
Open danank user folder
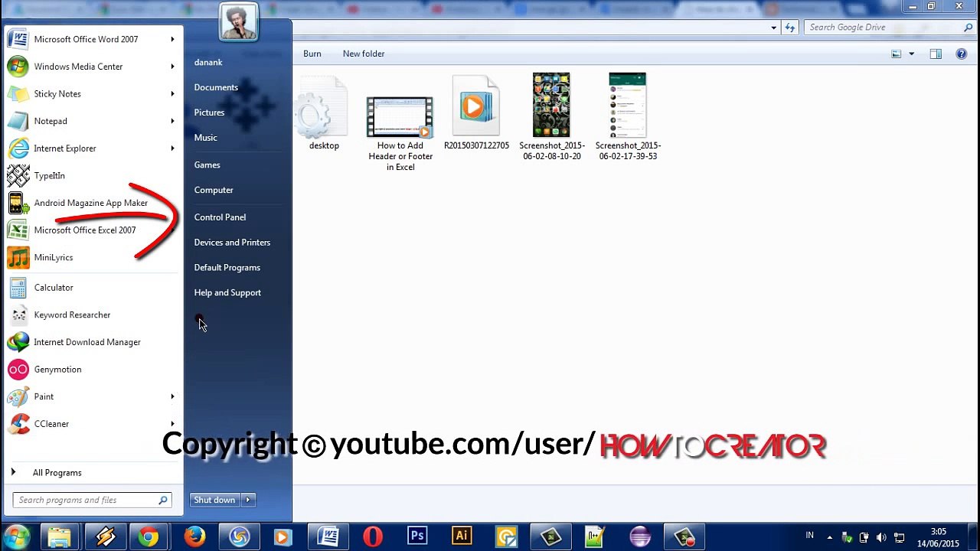pos(208,62)
